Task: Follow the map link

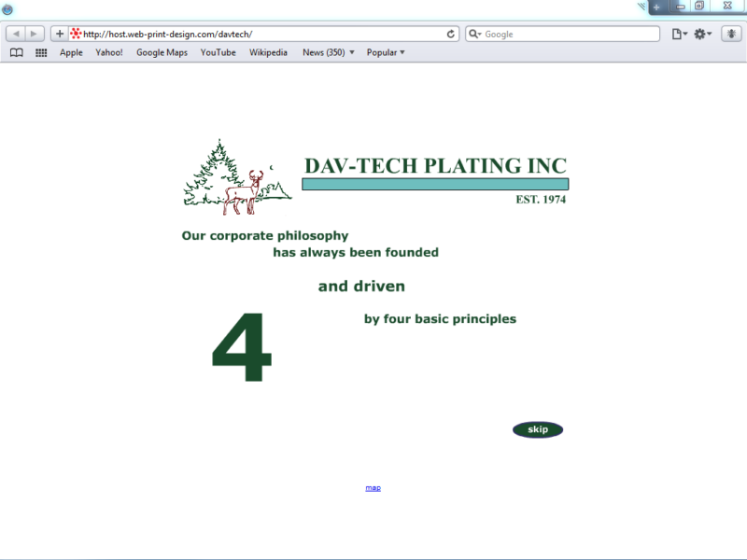Action: point(373,487)
